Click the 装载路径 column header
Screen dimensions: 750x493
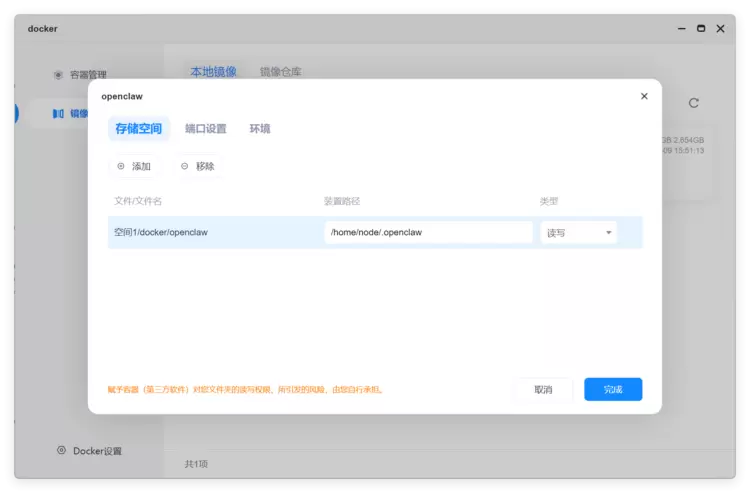point(340,201)
